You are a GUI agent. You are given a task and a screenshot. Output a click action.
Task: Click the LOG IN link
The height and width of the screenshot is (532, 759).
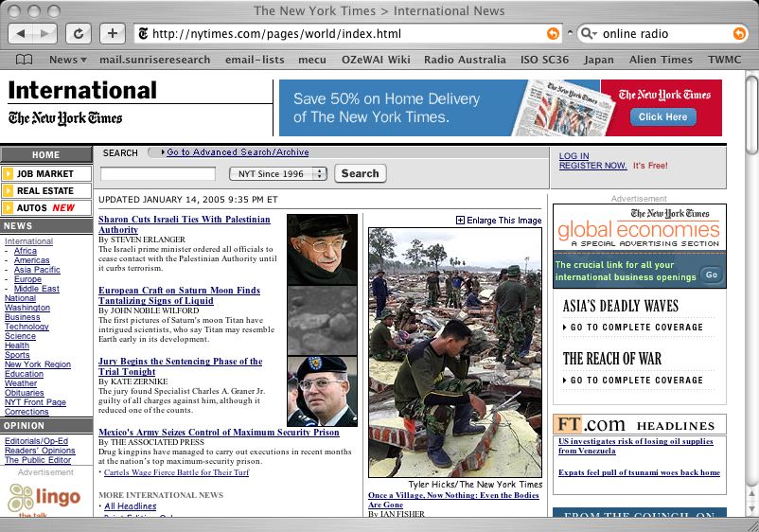pyautogui.click(x=574, y=156)
